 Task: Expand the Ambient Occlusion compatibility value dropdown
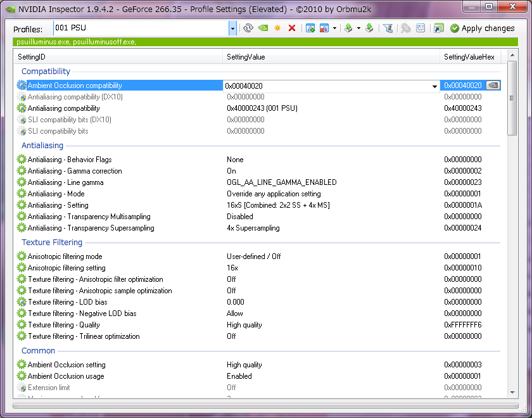point(434,86)
